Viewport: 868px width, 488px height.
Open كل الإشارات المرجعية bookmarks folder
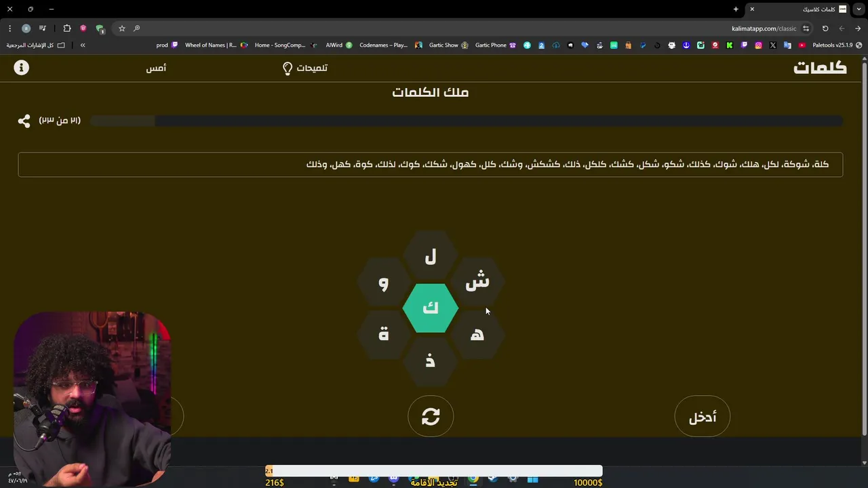point(36,45)
